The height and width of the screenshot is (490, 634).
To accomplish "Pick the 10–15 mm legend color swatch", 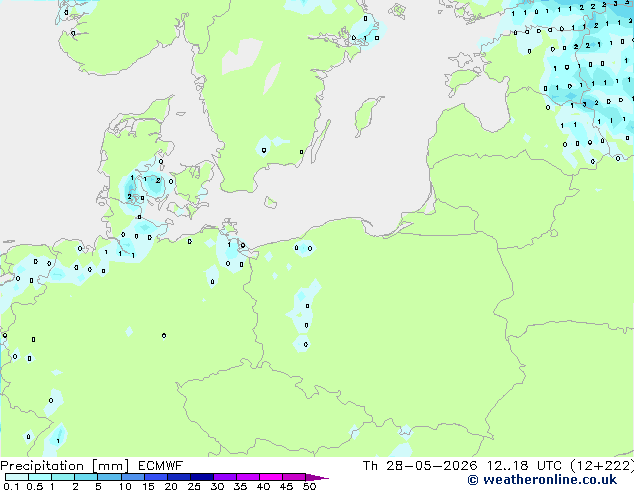I will pos(132,477).
